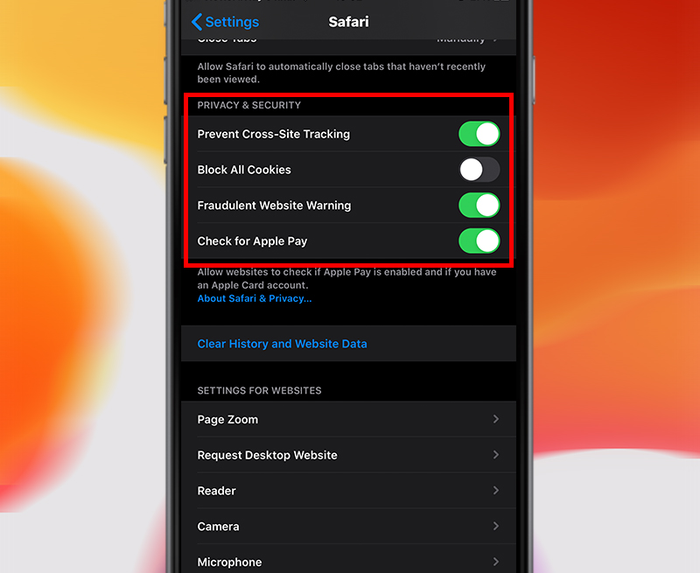Screen dimensions: 700x573
Task: Tap the chevron on the Microphone row
Action: click(x=496, y=561)
